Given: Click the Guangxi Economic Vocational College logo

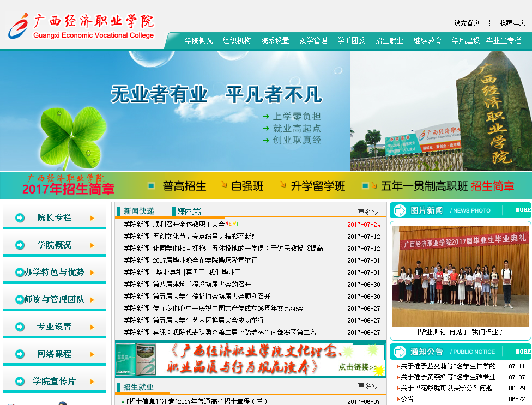Looking at the screenshot, I should (82, 26).
